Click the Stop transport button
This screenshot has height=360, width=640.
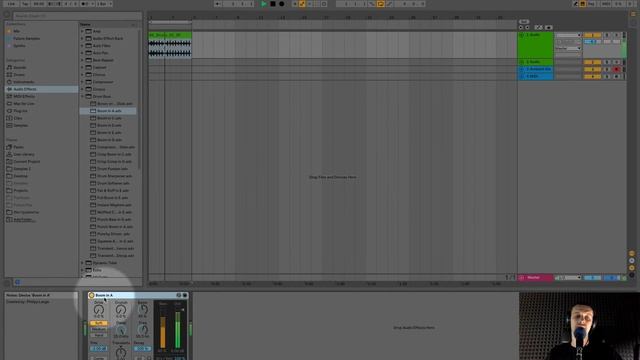pyautogui.click(x=273, y=4)
